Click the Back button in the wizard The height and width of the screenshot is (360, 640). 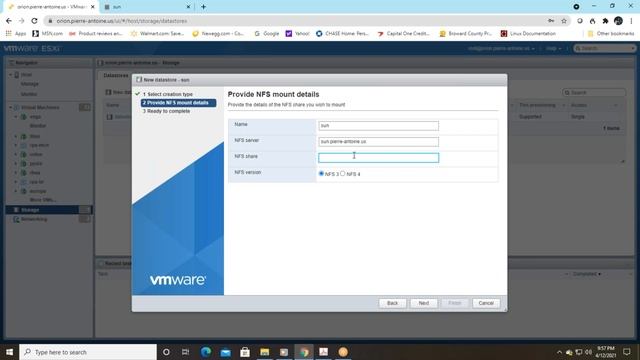click(392, 303)
